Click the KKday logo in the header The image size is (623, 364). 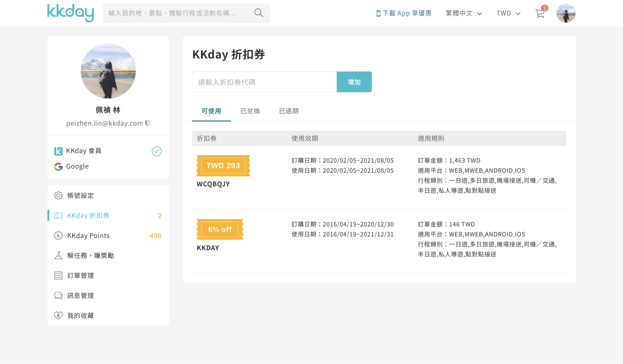click(x=71, y=13)
